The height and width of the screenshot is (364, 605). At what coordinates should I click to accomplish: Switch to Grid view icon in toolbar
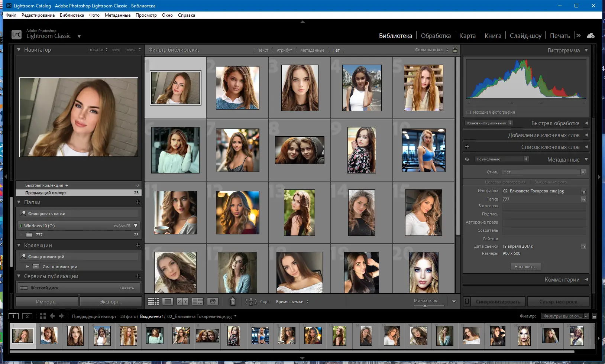[x=153, y=302]
